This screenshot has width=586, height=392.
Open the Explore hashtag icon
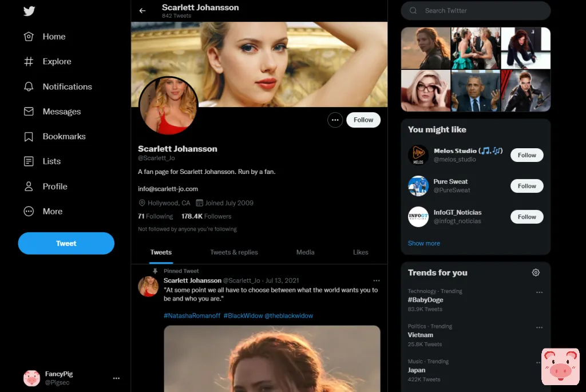tap(29, 61)
